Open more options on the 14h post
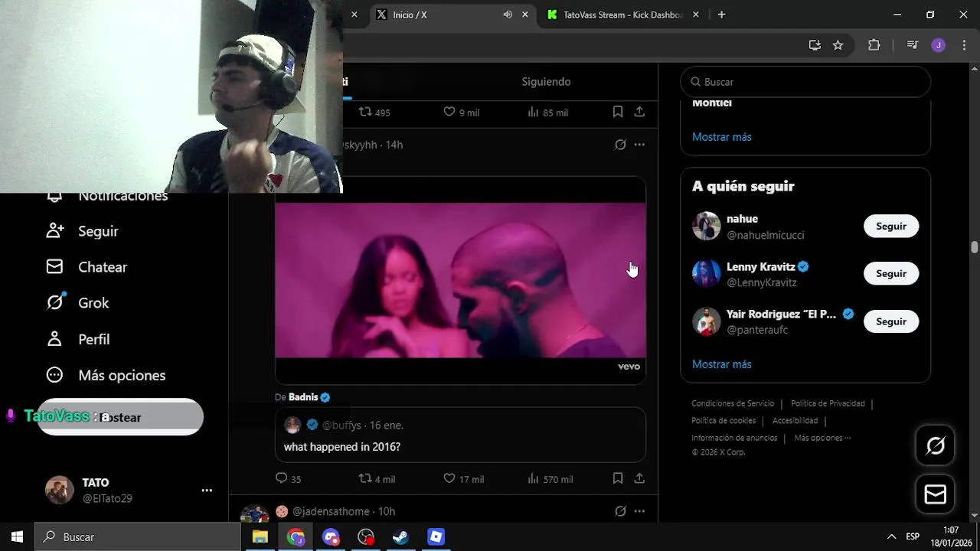Screen dimensions: 980x551 pos(639,145)
